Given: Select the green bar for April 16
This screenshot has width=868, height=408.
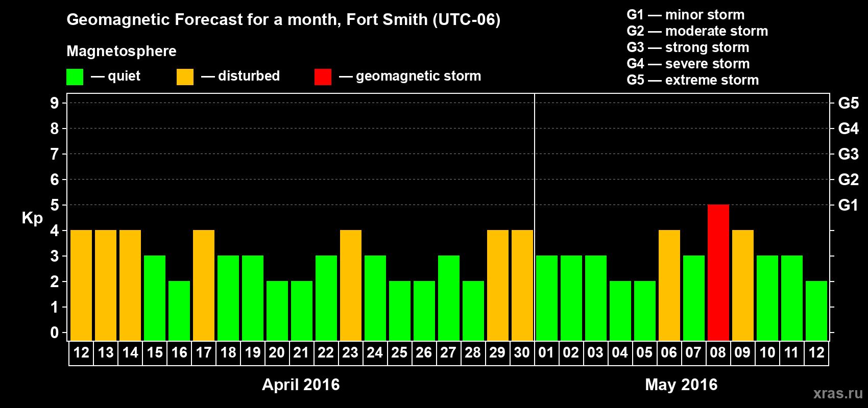Looking at the screenshot, I should (x=179, y=311).
